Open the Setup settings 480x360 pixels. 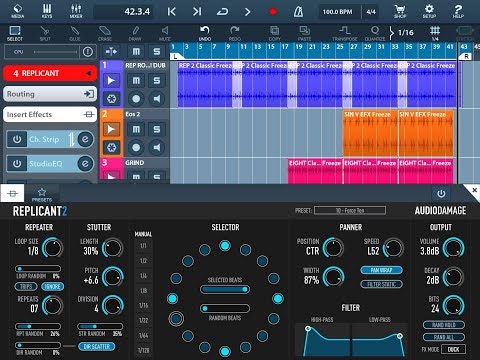[x=429, y=11]
